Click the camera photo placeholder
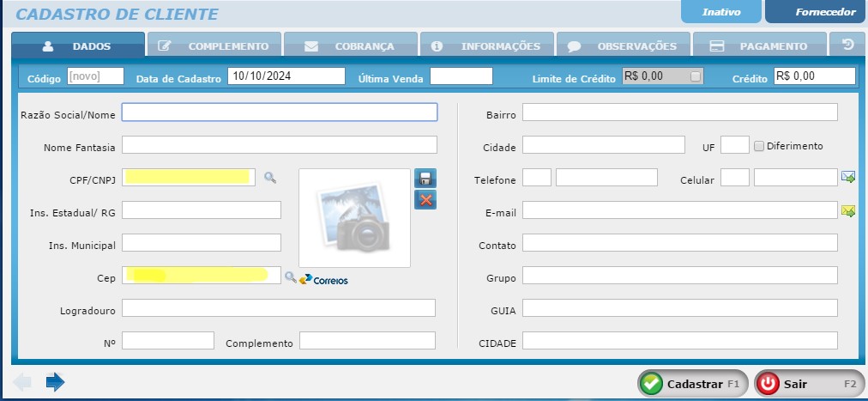 click(354, 218)
